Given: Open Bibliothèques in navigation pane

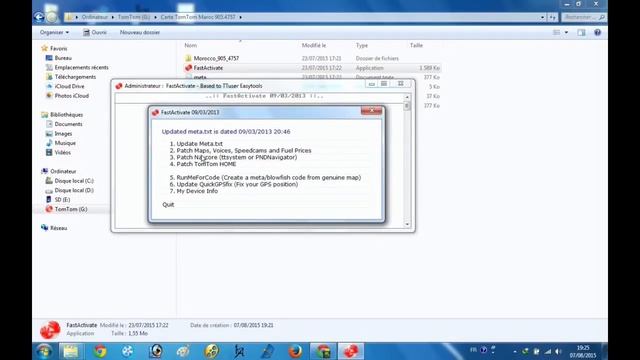Looking at the screenshot, I should (x=66, y=115).
